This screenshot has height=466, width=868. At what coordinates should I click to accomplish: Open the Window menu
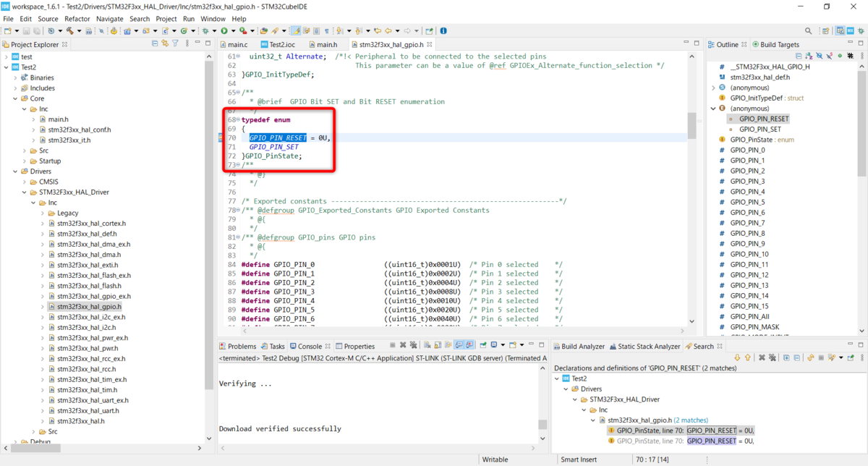pyautogui.click(x=213, y=18)
